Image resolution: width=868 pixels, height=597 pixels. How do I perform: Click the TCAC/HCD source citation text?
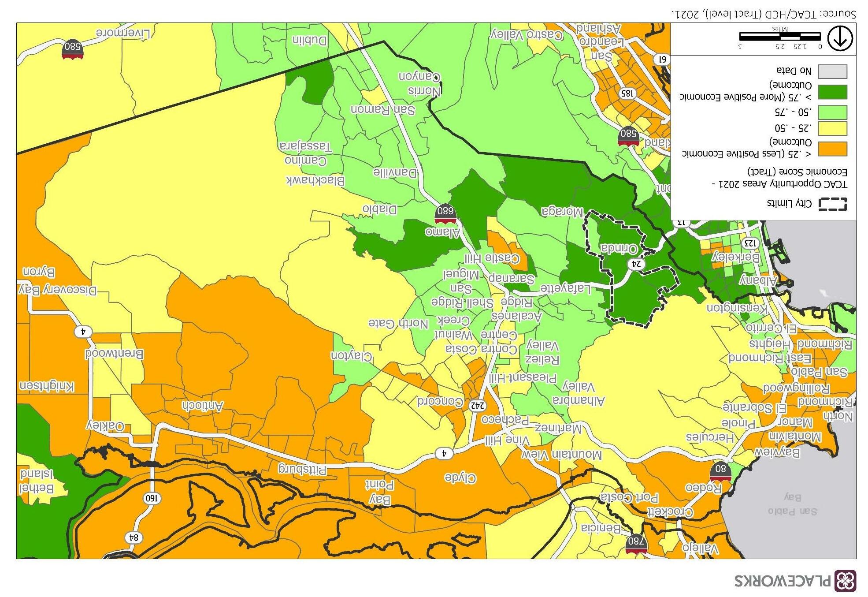(x=764, y=14)
